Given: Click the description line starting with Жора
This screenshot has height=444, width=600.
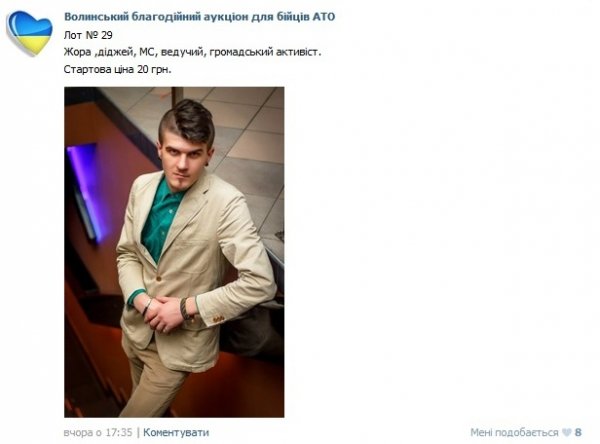Looking at the screenshot, I should coord(192,52).
